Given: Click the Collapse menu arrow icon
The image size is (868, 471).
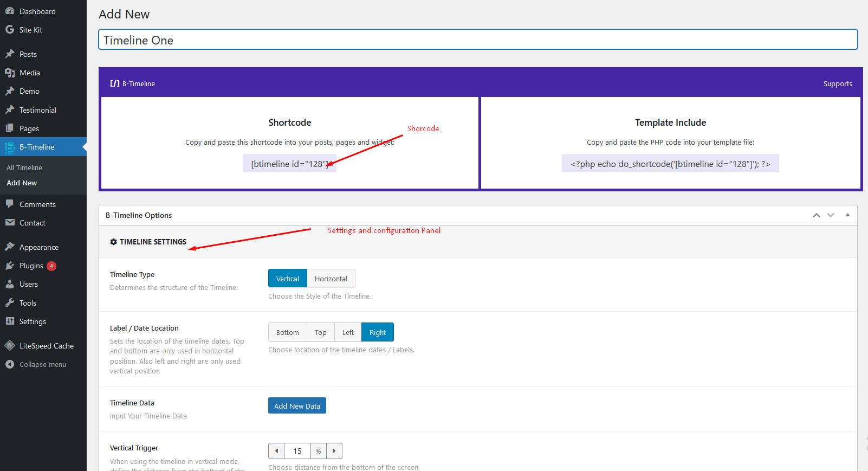Looking at the screenshot, I should click(x=10, y=364).
